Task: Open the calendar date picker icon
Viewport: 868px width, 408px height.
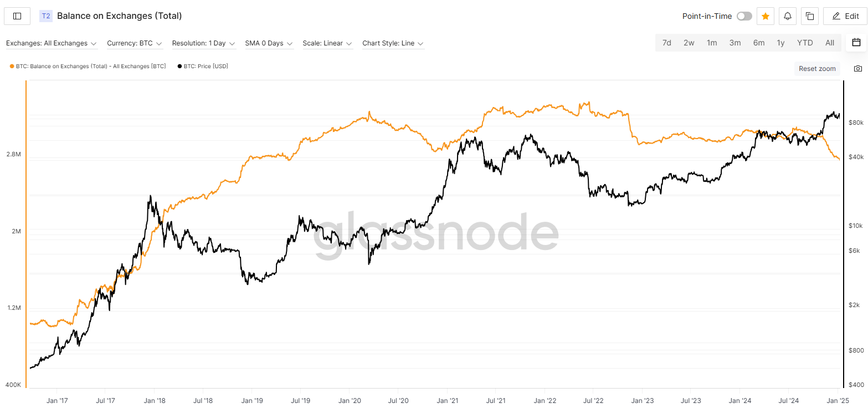Action: click(856, 43)
